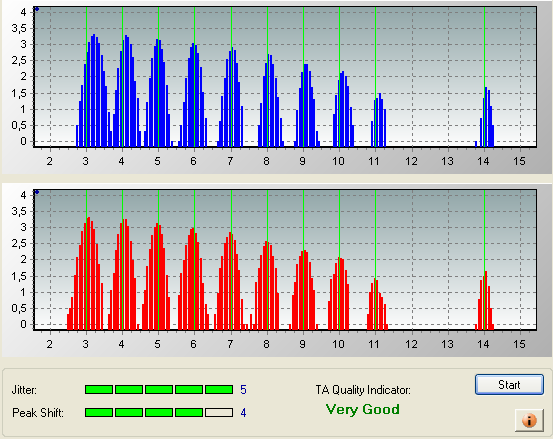553x439 pixels.
Task: Click the blue dot marker in bottom chart corner
Action: (x=37, y=192)
